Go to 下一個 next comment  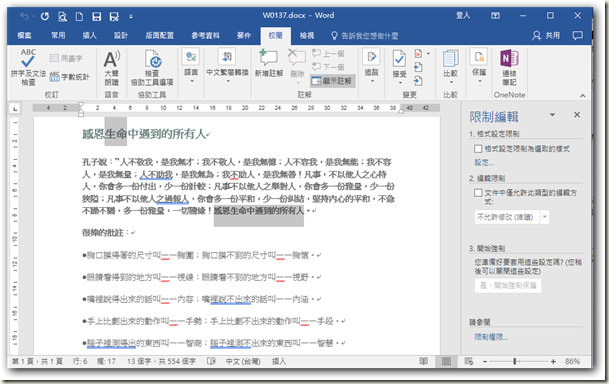[329, 67]
